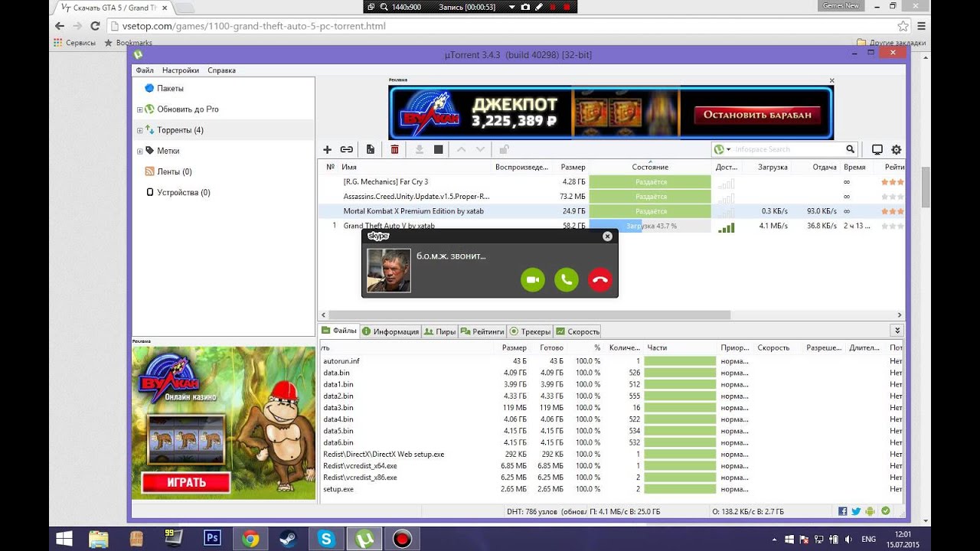Image resolution: width=980 pixels, height=551 pixels.
Task: Open Skype from the taskbar
Action: [x=327, y=539]
